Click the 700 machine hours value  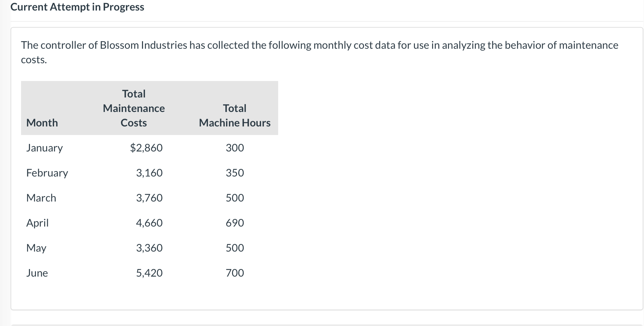[235, 273]
